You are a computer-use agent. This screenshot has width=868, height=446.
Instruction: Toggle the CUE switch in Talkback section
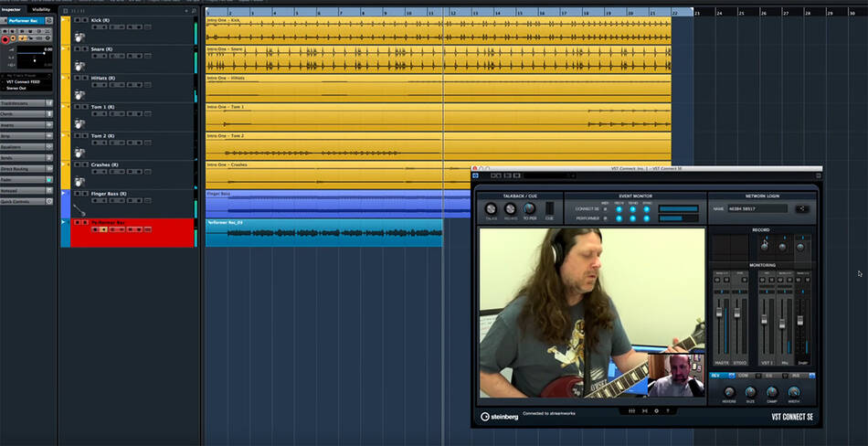(x=550, y=208)
